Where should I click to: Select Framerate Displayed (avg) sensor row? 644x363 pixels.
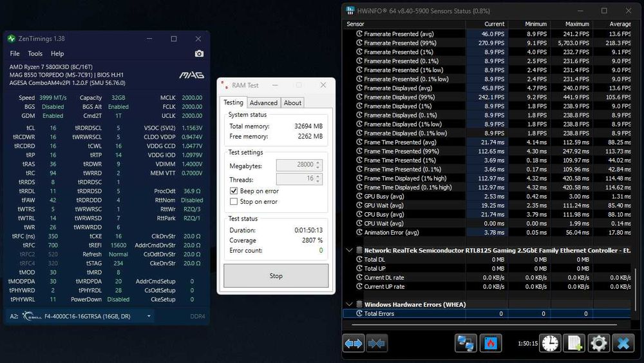[x=487, y=88]
